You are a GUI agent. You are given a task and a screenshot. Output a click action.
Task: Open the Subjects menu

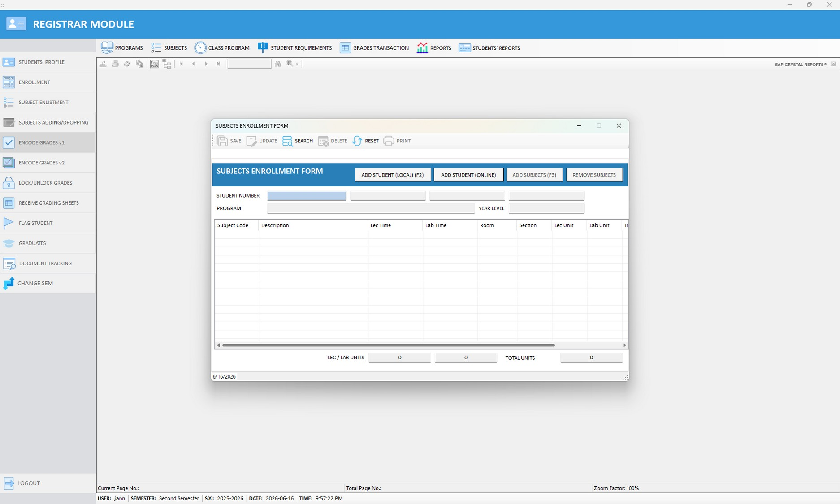click(169, 48)
